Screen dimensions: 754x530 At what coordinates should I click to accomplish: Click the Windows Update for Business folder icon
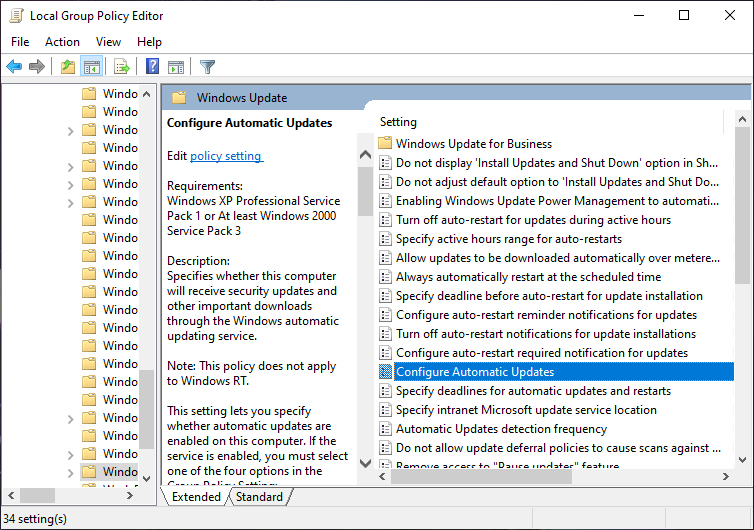point(385,143)
